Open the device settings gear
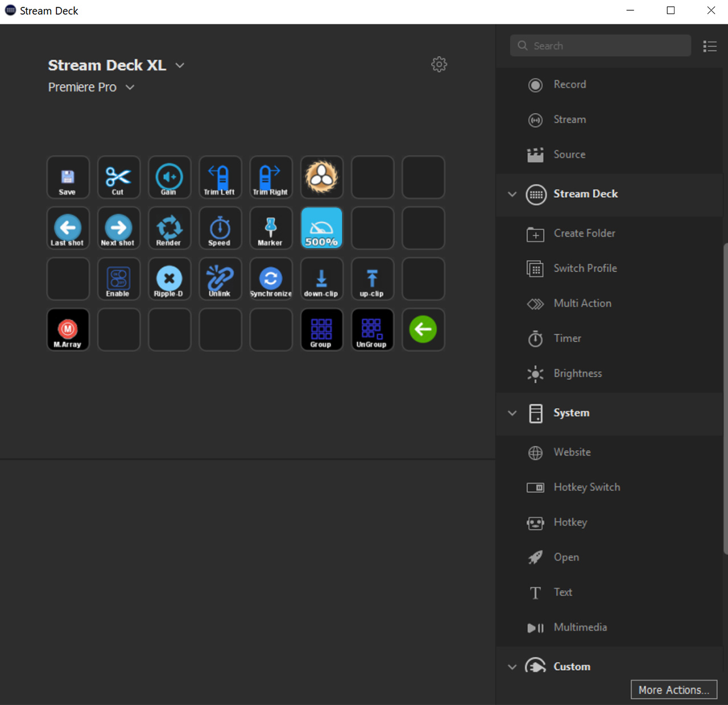Image resolution: width=728 pixels, height=705 pixels. (x=439, y=64)
